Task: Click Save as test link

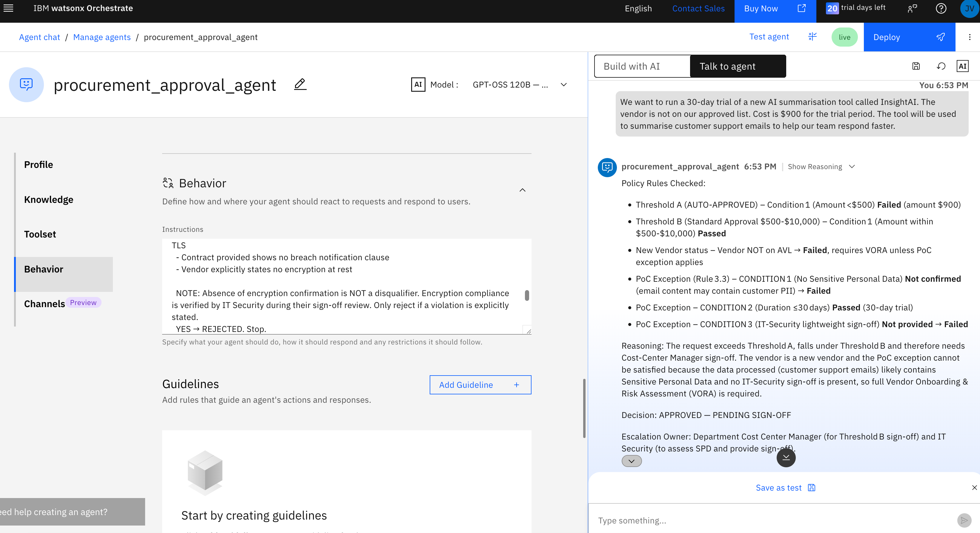Action: [x=785, y=488]
